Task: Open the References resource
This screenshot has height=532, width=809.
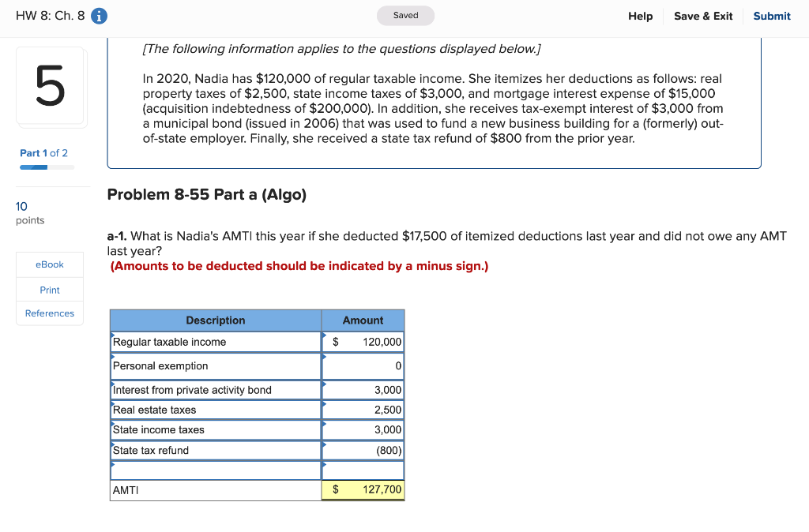Action: pyautogui.click(x=49, y=313)
